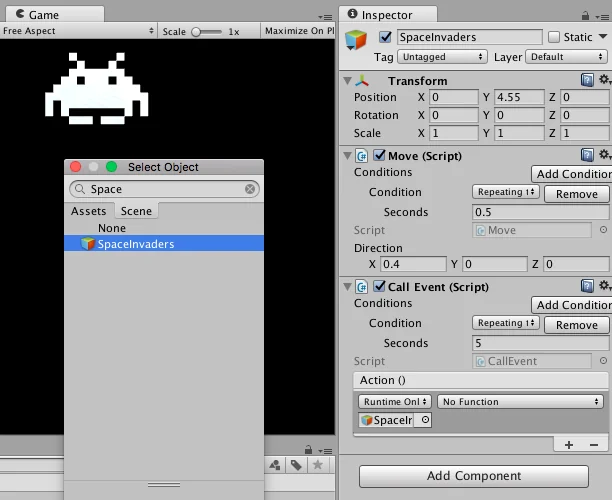Viewport: 612px width, 500px height.
Task: Click the Select Object search magnifier icon
Action: 80,189
